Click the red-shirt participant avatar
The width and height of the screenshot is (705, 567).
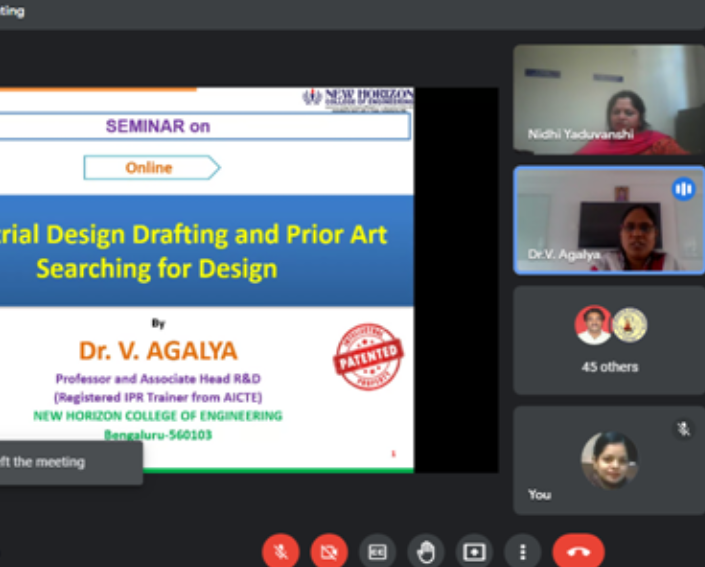coord(593,325)
